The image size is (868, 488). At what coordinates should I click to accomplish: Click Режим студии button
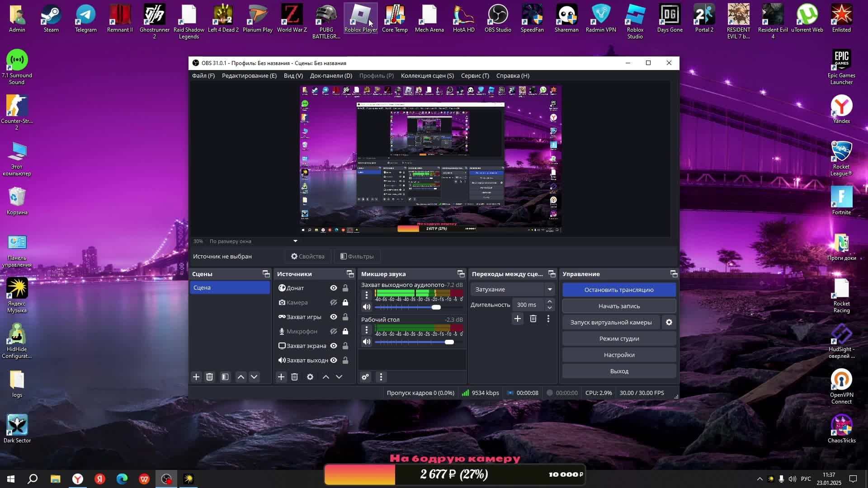pos(619,338)
